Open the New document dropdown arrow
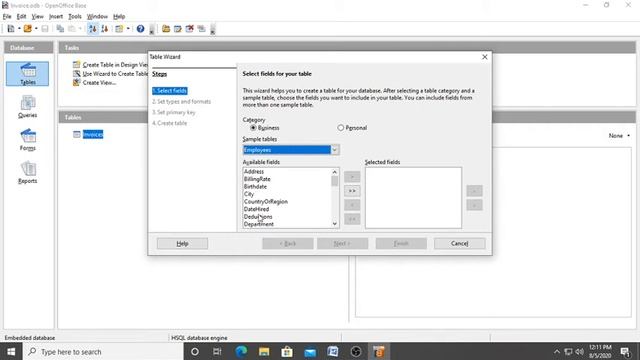 (19, 29)
